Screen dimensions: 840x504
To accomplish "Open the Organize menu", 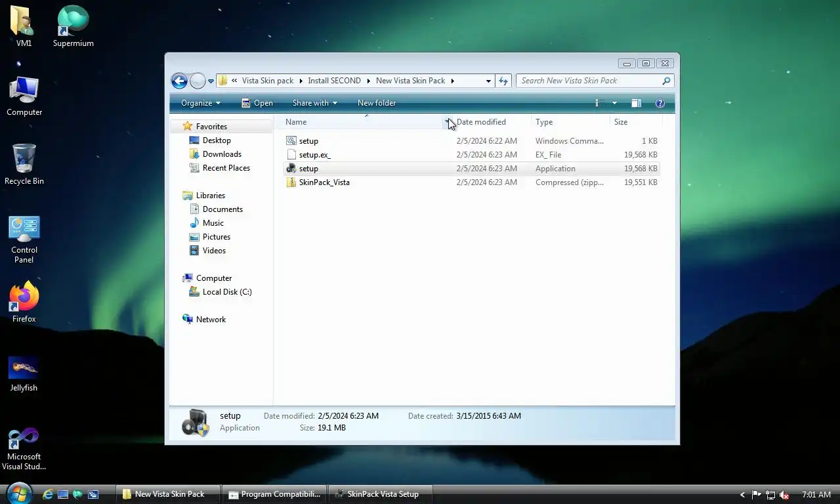I will (201, 103).
